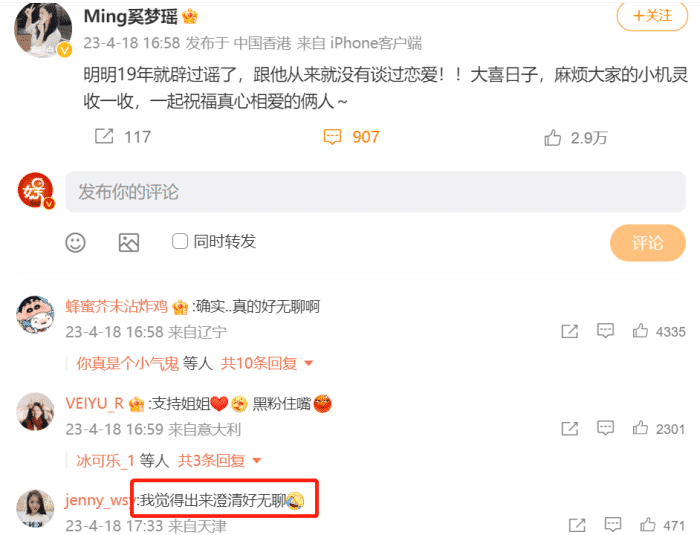Repost VEIYU_R's comment using share icon
The width and height of the screenshot is (700, 535).
570,429
